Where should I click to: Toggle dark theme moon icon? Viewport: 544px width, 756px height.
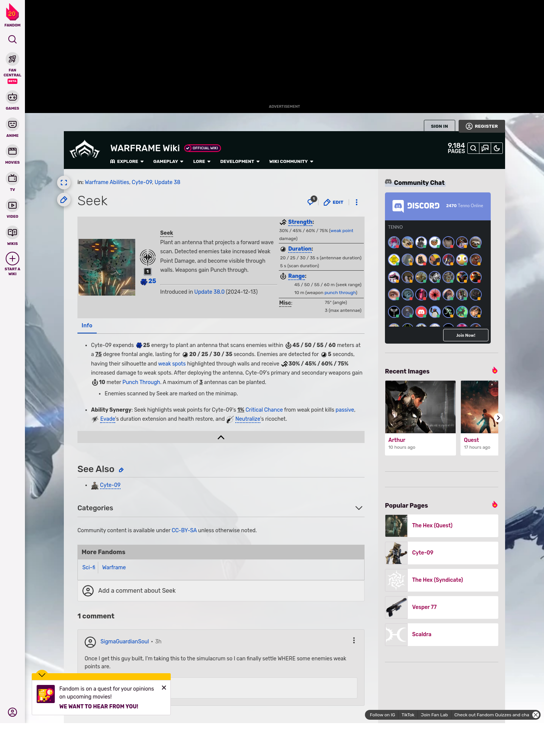(x=497, y=148)
